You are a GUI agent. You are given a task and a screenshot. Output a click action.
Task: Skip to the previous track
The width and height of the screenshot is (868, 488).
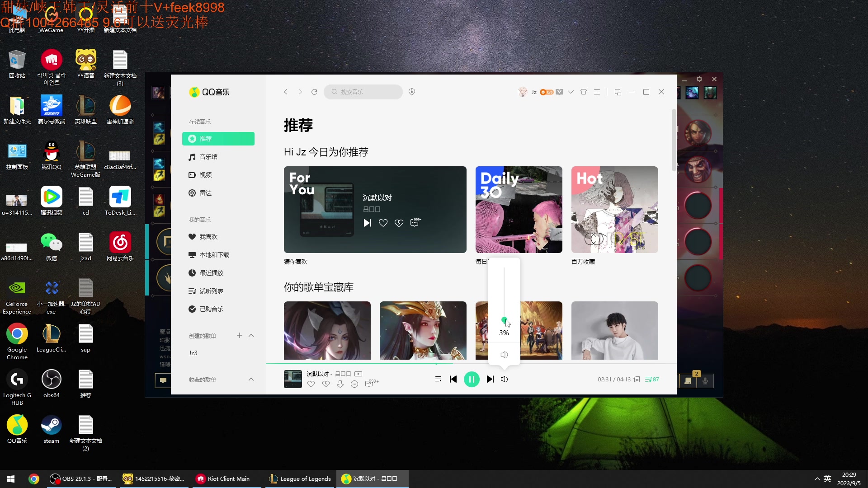click(453, 379)
